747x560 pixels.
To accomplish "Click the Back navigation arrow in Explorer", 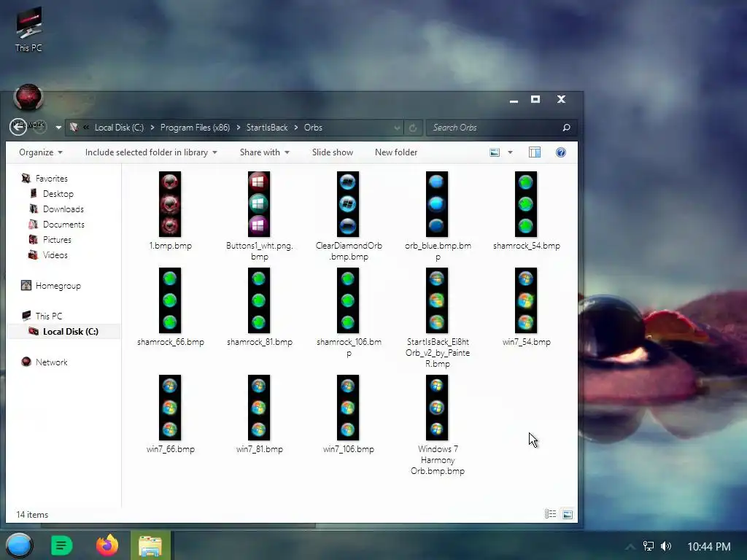I will pos(18,127).
